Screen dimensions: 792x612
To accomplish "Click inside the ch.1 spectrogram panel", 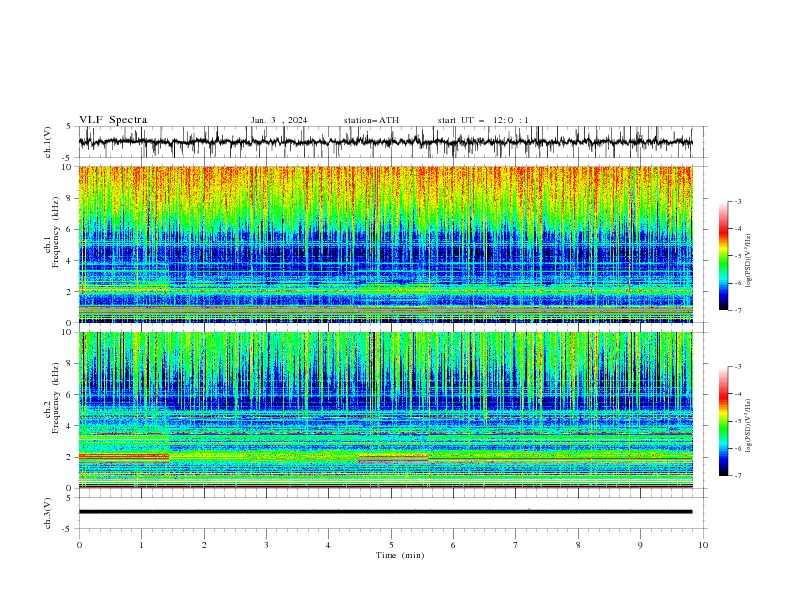I will point(385,244).
